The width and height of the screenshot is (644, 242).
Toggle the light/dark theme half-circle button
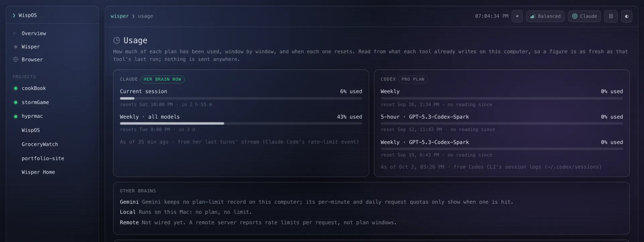click(627, 16)
